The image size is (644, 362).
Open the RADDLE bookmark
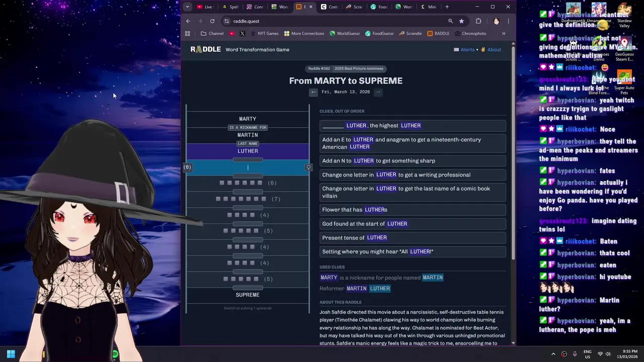tap(438, 34)
